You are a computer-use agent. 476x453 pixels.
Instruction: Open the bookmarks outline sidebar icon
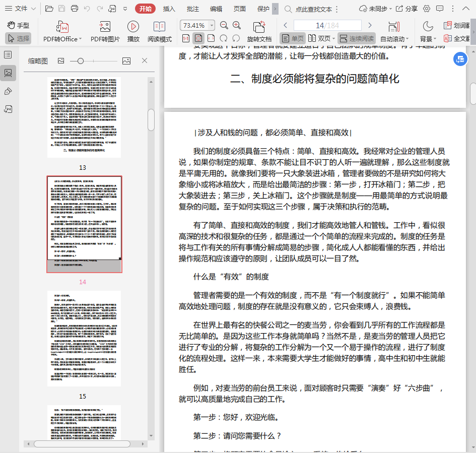pyautogui.click(x=8, y=54)
